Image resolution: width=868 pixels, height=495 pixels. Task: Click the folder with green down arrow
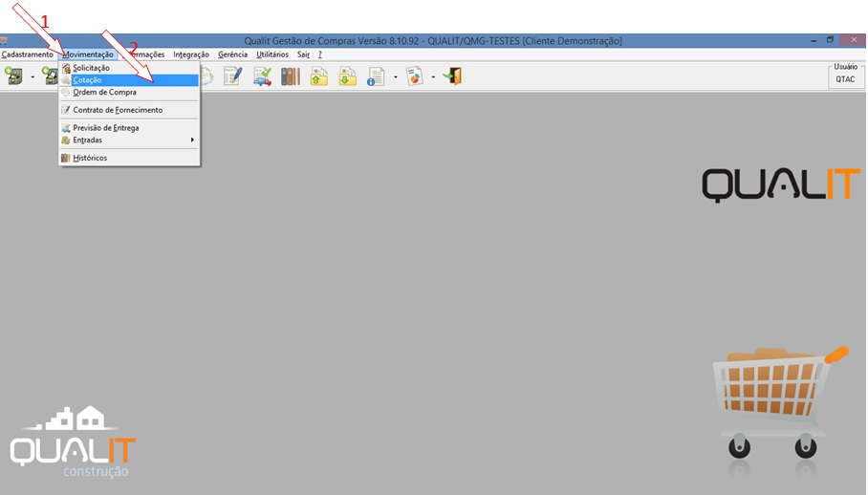pyautogui.click(x=347, y=76)
